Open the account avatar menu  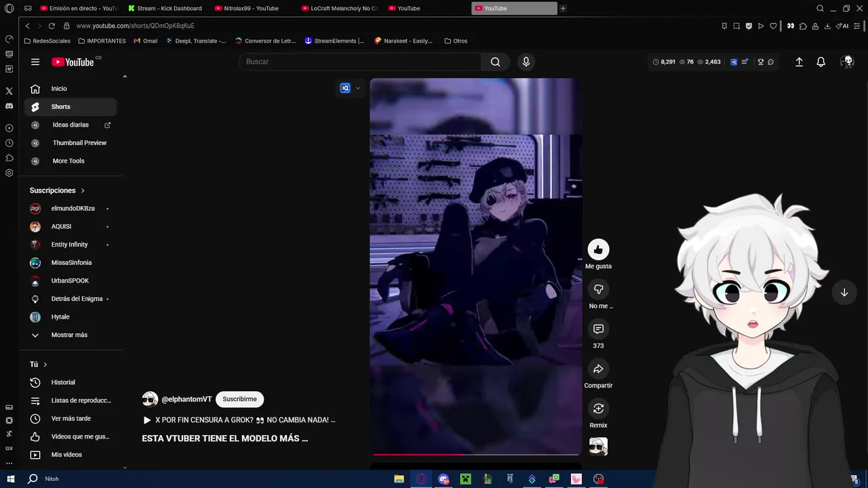pos(847,62)
